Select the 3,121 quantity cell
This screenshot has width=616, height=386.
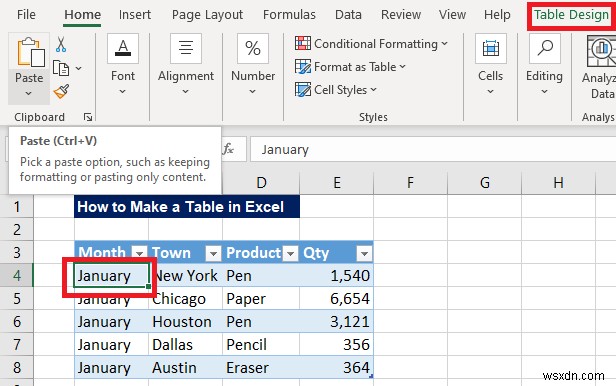coord(336,322)
